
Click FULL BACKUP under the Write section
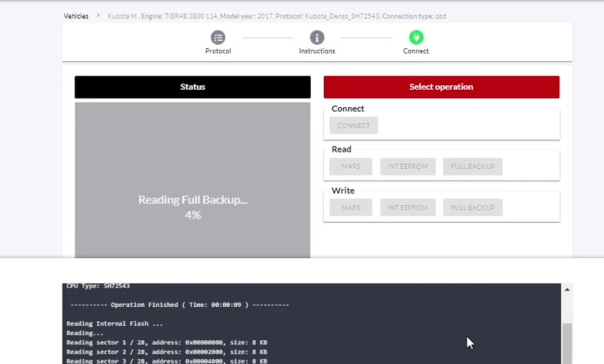(472, 208)
